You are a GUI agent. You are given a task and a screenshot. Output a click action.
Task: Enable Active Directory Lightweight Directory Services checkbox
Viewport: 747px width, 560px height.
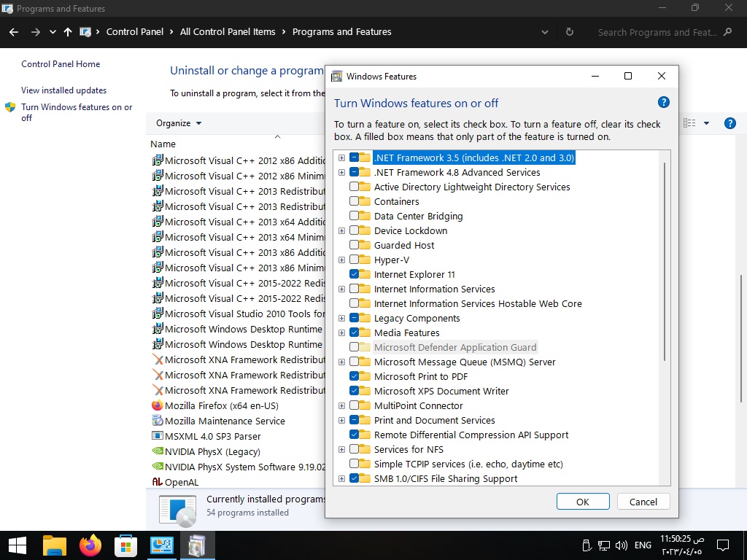click(x=354, y=187)
